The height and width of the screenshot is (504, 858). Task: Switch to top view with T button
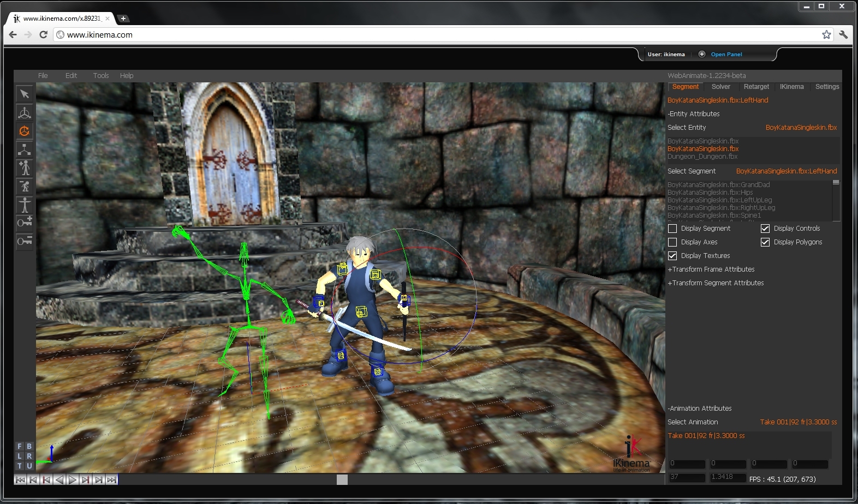coord(20,466)
